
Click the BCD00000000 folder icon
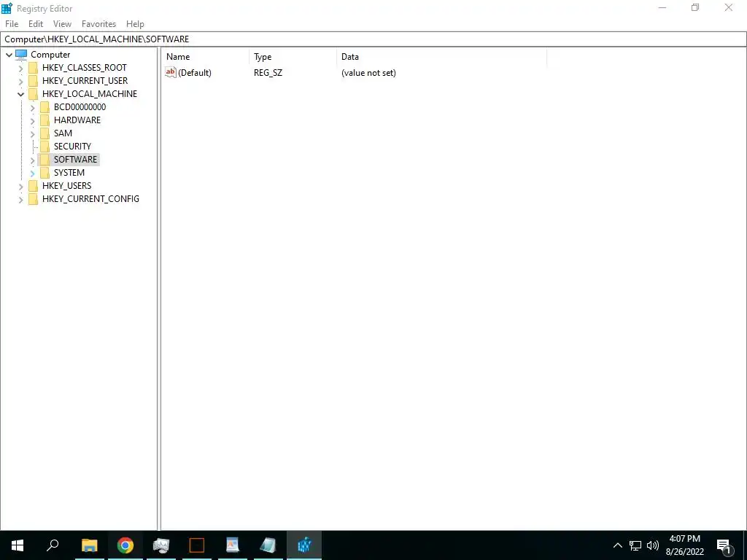click(x=44, y=107)
